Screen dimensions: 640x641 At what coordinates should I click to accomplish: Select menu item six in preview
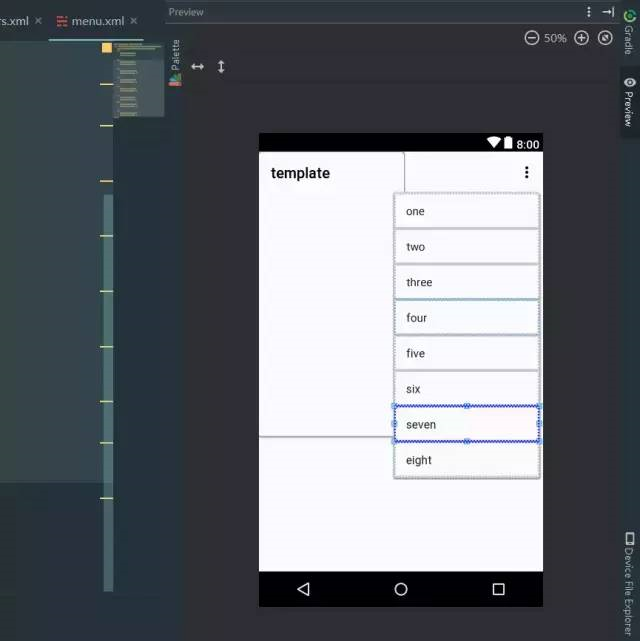[466, 389]
